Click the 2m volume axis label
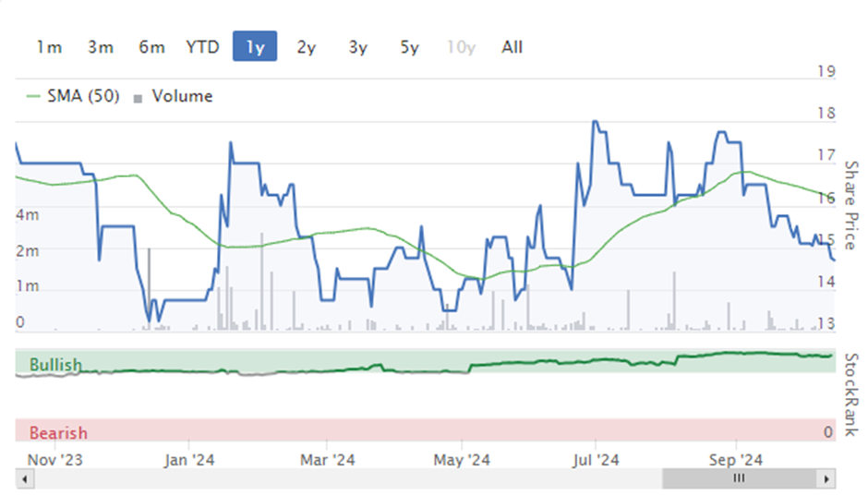The width and height of the screenshot is (868, 496). click(27, 250)
